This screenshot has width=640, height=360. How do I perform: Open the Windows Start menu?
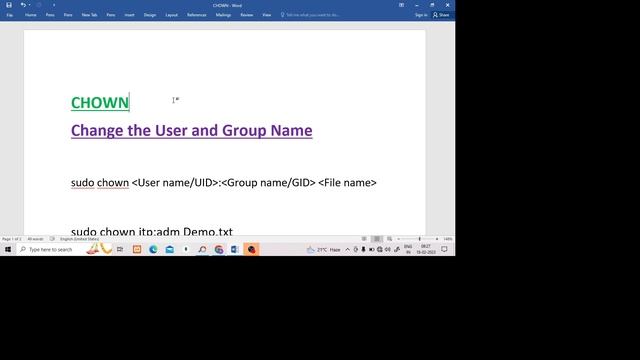click(x=8, y=249)
